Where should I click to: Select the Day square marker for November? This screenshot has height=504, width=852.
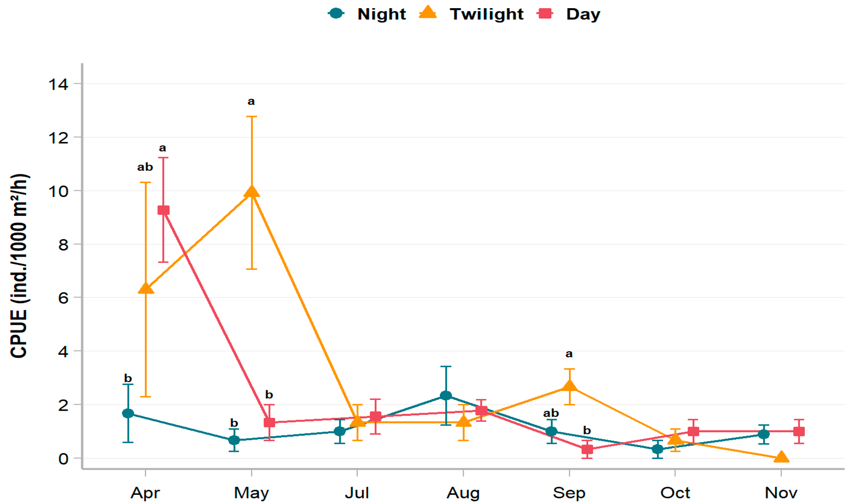click(799, 431)
